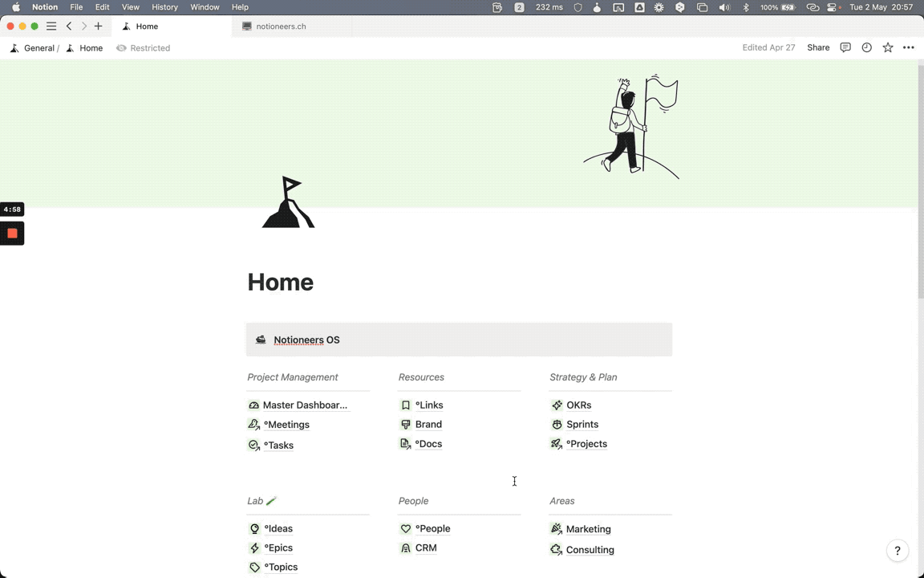This screenshot has height=578, width=924.
Task: Click the tag icon beside °Topics
Action: click(x=254, y=568)
